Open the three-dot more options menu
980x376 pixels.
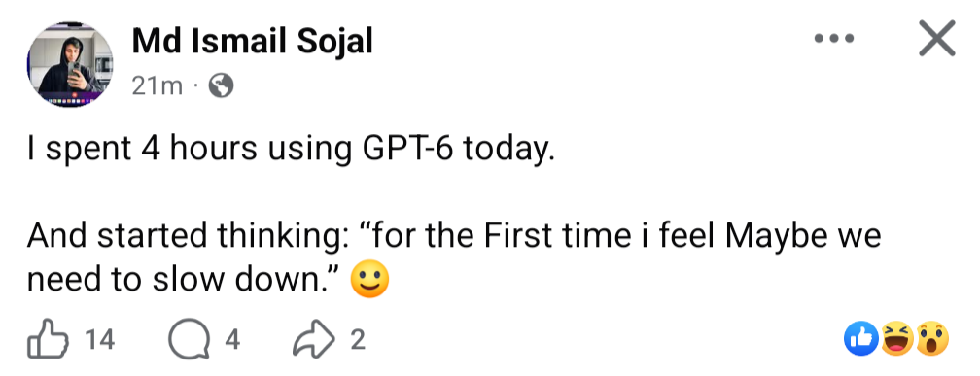coord(834,39)
